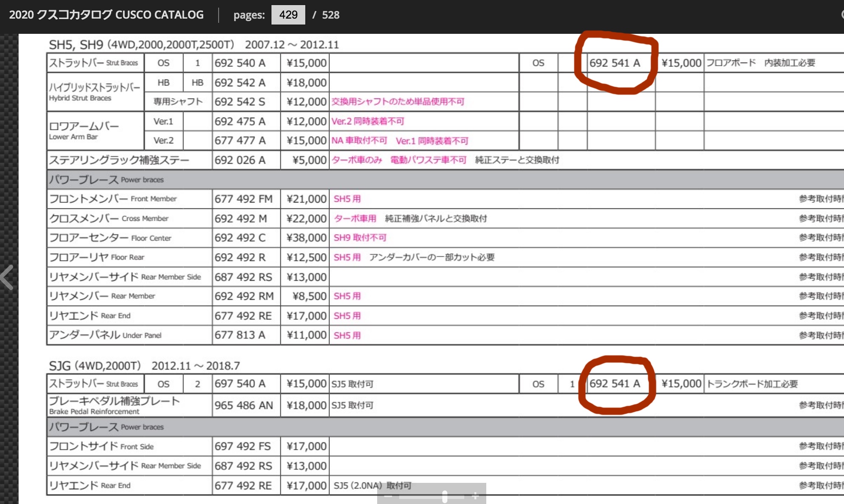This screenshot has height=504, width=844.
Task: Click the note '純正ステーと交換取付'
Action: click(517, 160)
